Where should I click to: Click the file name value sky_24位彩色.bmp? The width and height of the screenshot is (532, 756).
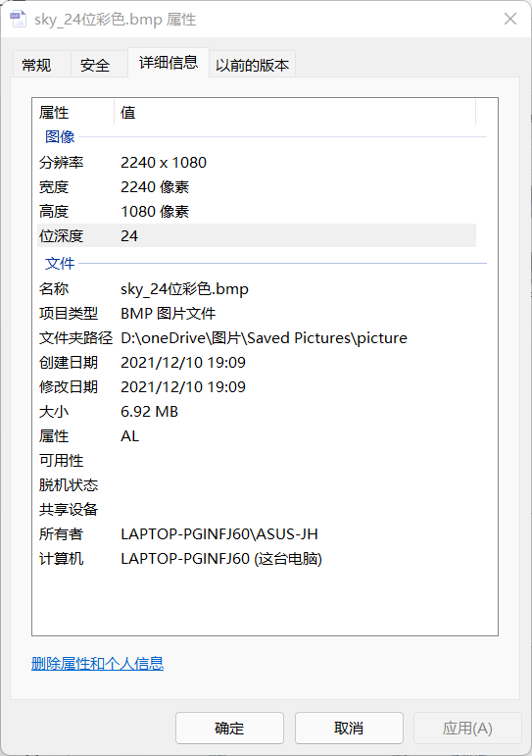tap(184, 289)
